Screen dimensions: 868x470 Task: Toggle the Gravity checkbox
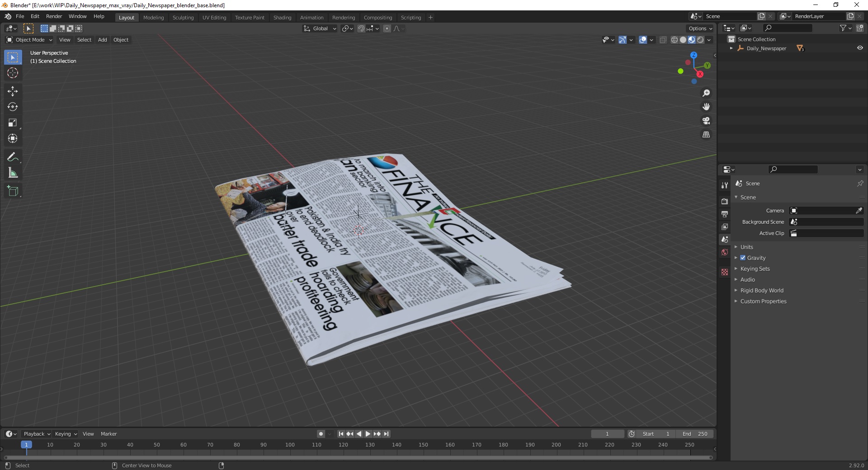click(743, 258)
